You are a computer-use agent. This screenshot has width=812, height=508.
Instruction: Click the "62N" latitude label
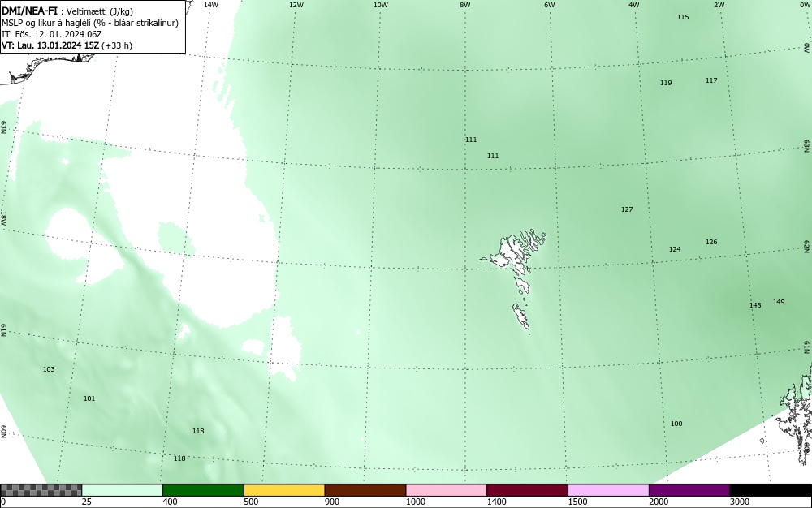(806, 247)
